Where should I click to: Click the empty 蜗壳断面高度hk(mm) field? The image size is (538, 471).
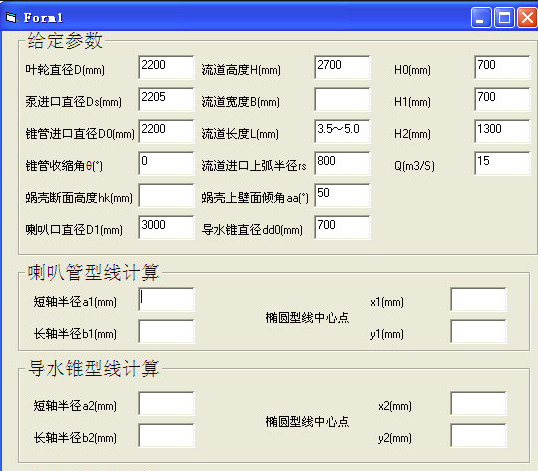click(x=166, y=195)
